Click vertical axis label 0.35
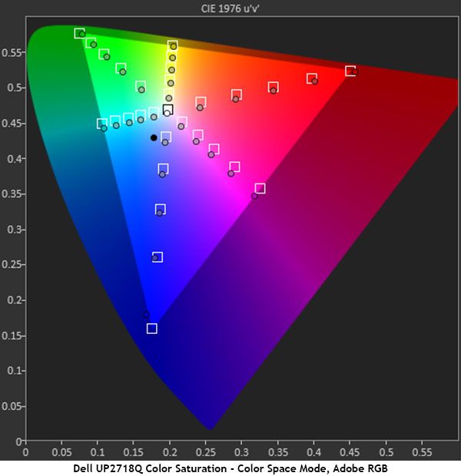 click(12, 193)
